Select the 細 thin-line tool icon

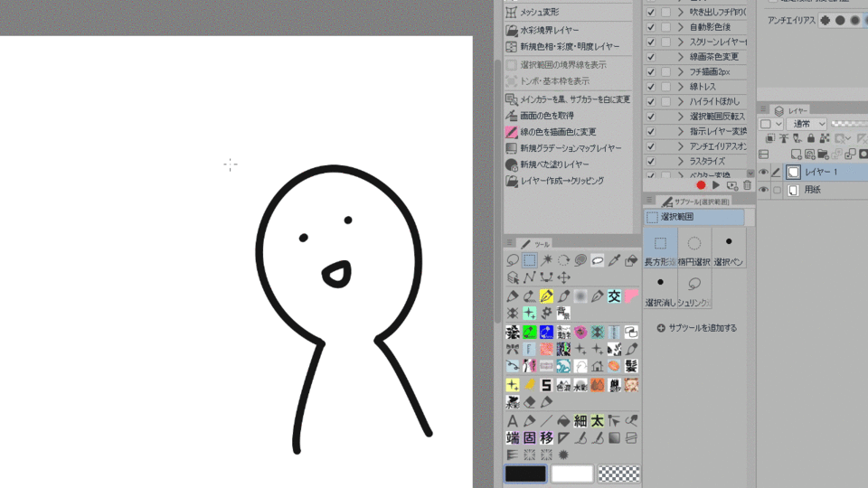580,421
